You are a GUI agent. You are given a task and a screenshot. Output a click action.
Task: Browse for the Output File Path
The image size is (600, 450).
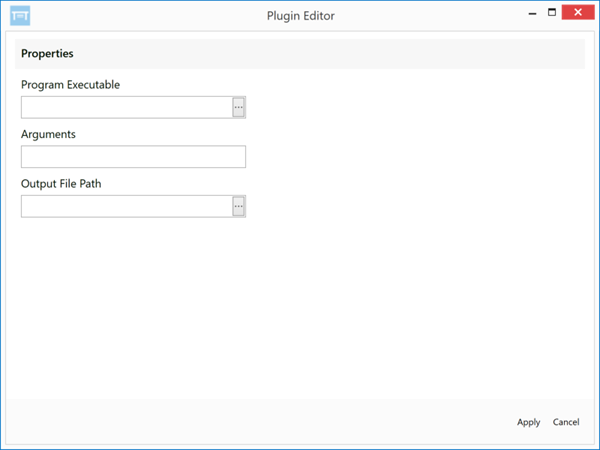(x=238, y=206)
